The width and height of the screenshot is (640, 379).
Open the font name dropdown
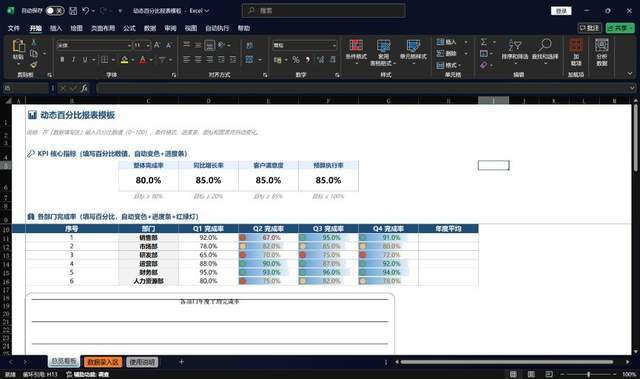tap(129, 45)
